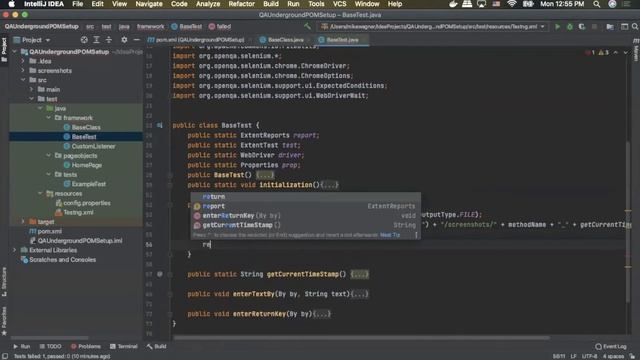Screen dimensions: 640x360
Task: Click the editor vertical scrollbar
Action: (628, 222)
